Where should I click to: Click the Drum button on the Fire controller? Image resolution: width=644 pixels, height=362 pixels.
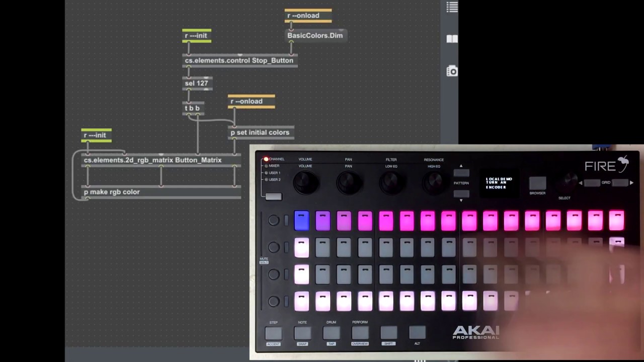331,333
